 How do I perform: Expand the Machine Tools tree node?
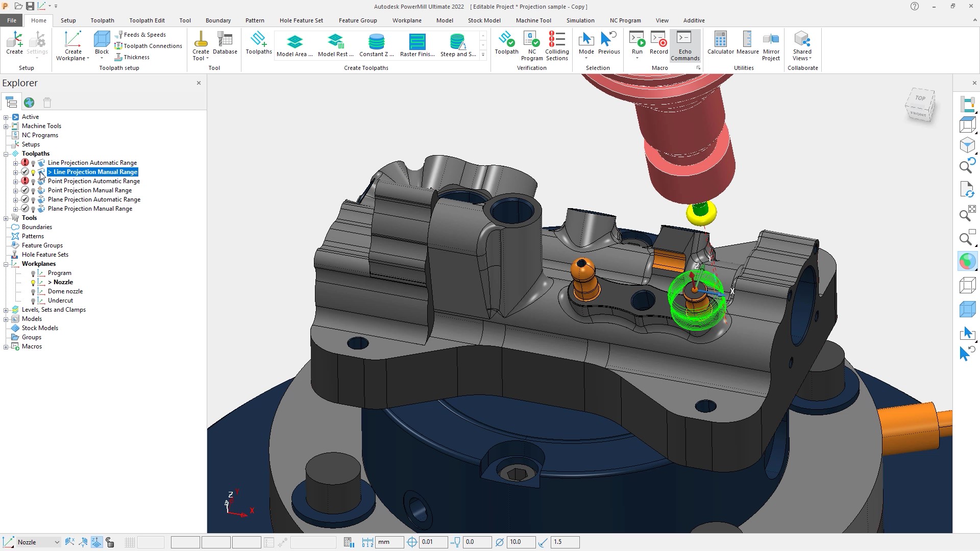coord(6,126)
